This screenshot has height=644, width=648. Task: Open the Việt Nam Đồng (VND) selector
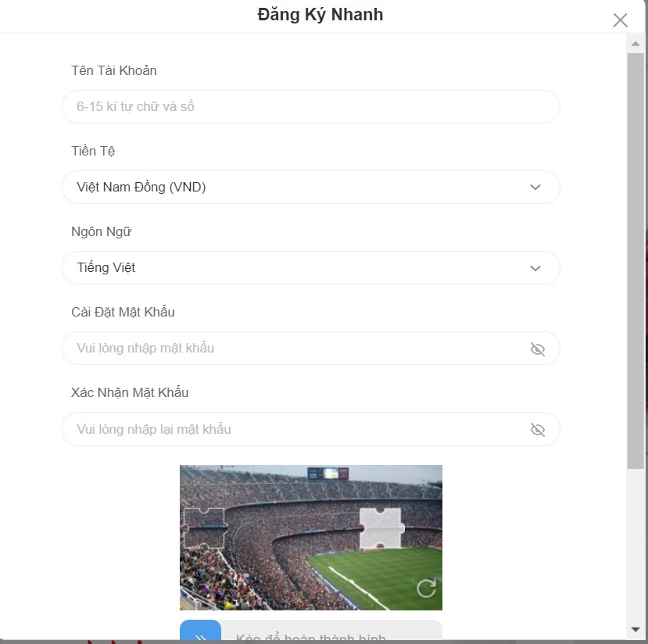311,187
